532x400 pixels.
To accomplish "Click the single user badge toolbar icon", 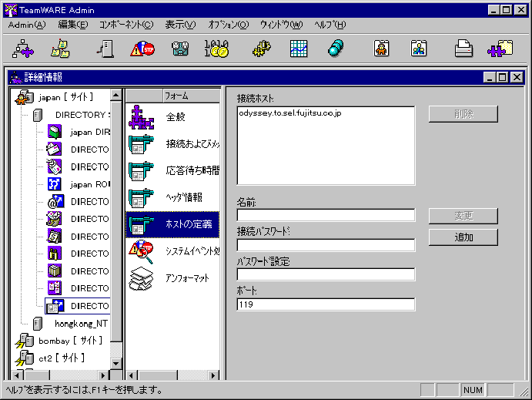I will pyautogui.click(x=382, y=49).
